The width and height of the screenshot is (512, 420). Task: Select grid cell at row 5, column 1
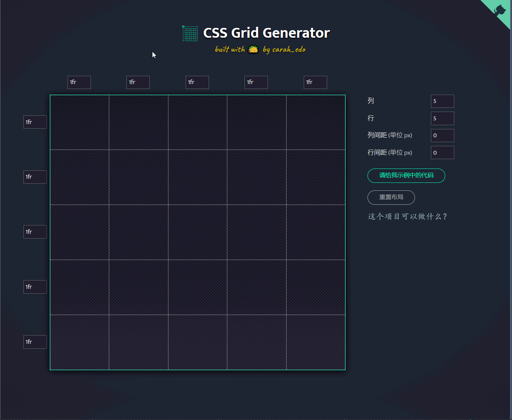[x=80, y=342]
